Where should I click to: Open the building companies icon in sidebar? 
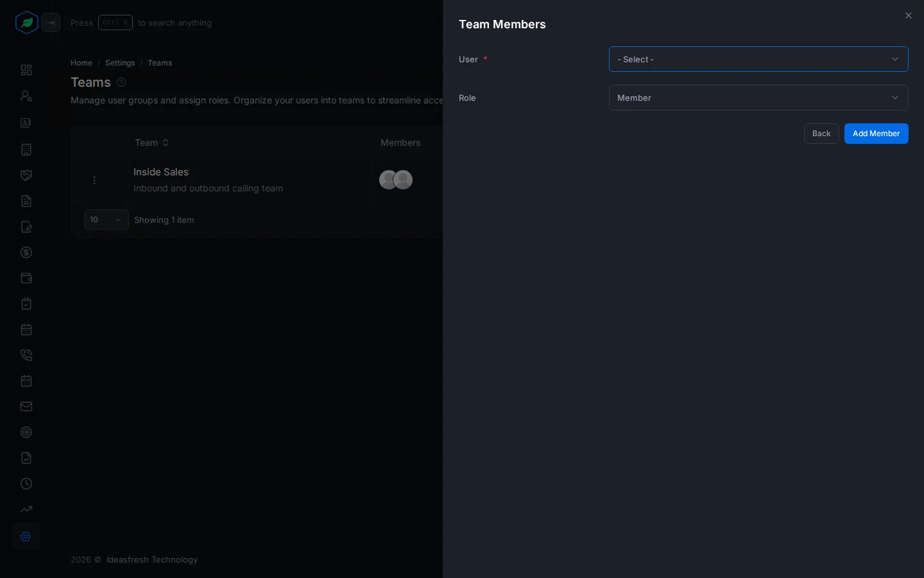pyautogui.click(x=26, y=150)
